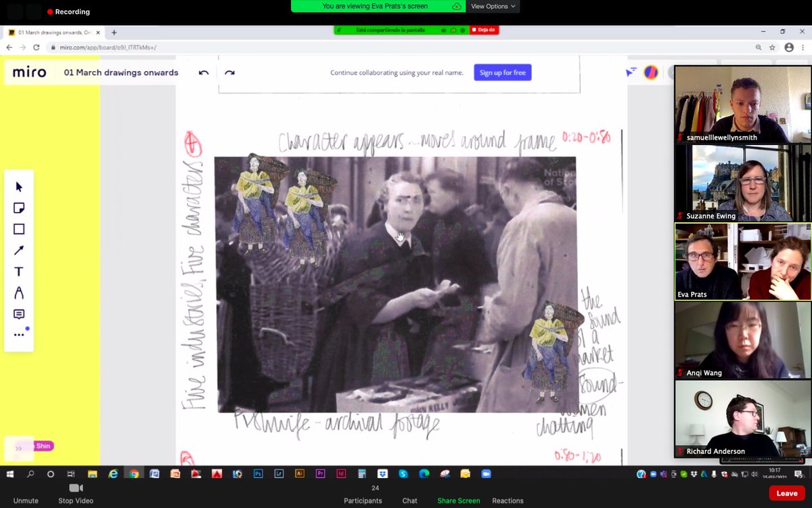The height and width of the screenshot is (508, 812).
Task: Reload the Chrome page
Action: (35, 47)
